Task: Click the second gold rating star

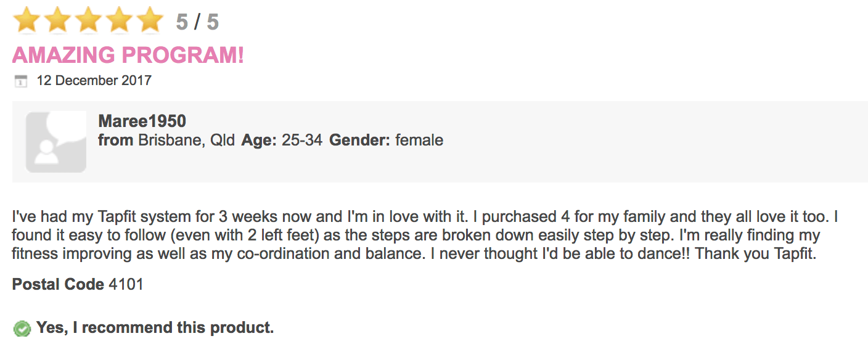Action: [x=57, y=20]
